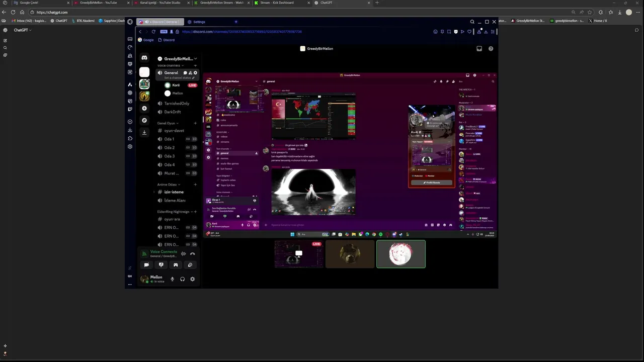Screen dimensions: 644x362
Task: Collapse Voice channels category
Action: coord(170,65)
